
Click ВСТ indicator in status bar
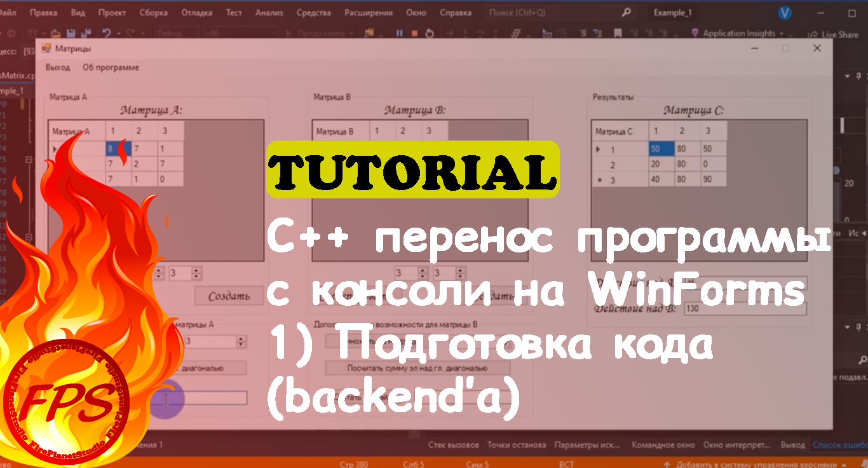point(566,464)
